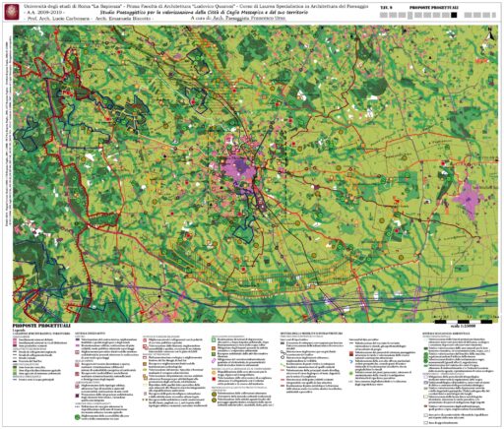
Task: Select the header 'PROPOSTE PROGETTUALI' title beside TAV. 9
Action: (434, 7)
